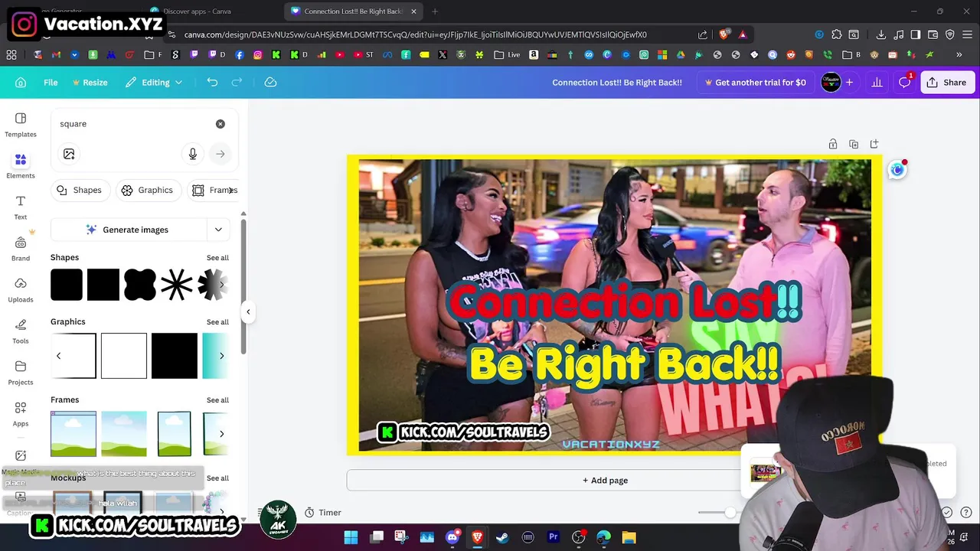Open Windows Start menu
Screen dimensions: 980x551
point(351,537)
